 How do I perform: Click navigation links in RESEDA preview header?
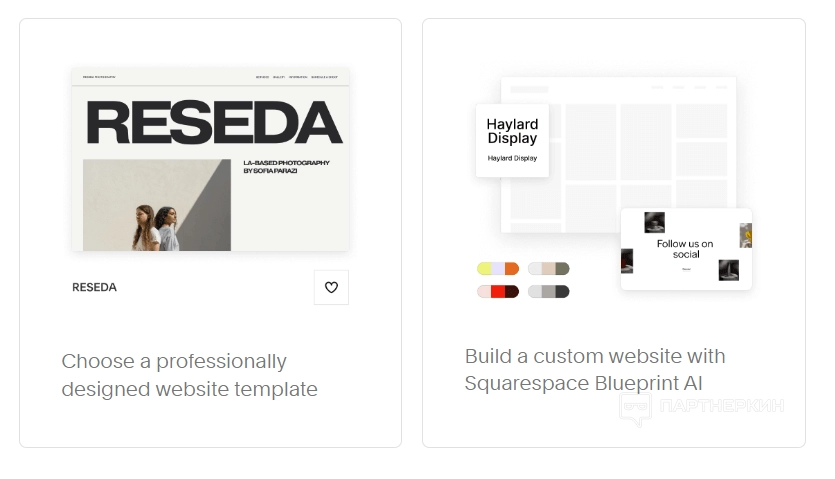(x=296, y=77)
